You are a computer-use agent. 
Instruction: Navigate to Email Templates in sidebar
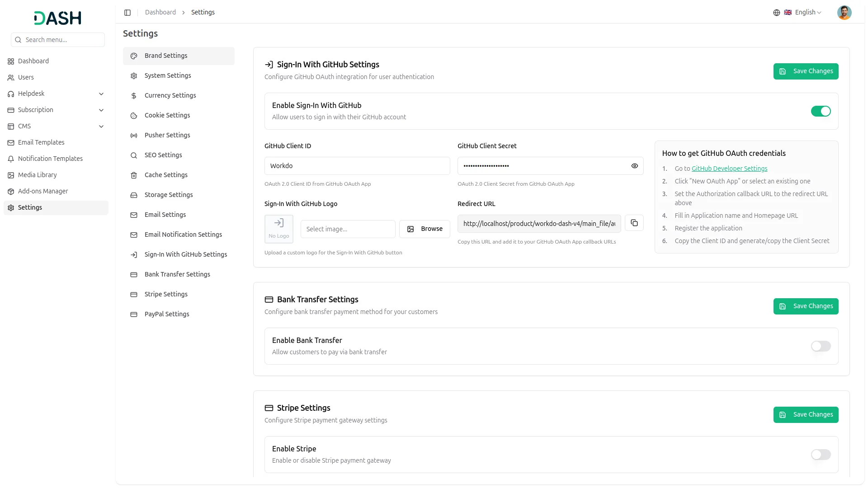[x=41, y=142]
